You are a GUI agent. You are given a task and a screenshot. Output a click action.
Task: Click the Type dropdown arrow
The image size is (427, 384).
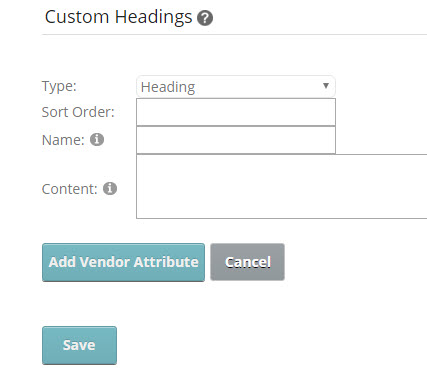326,86
